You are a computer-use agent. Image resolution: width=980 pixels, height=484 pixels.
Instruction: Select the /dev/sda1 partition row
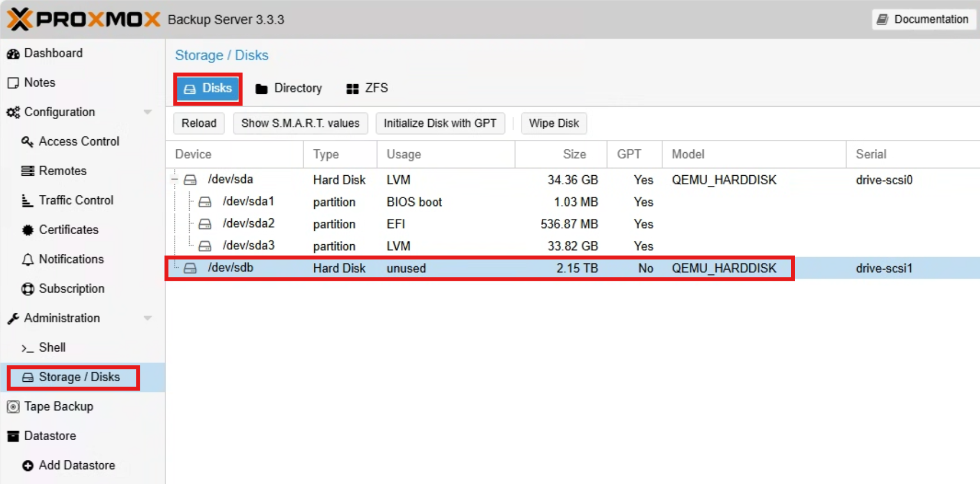[573, 202]
